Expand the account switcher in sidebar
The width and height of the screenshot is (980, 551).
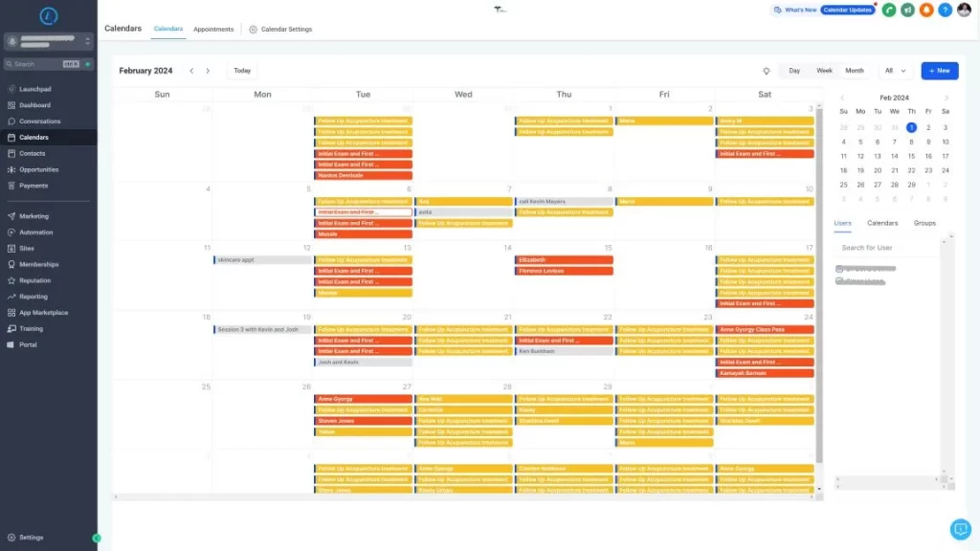(x=88, y=41)
